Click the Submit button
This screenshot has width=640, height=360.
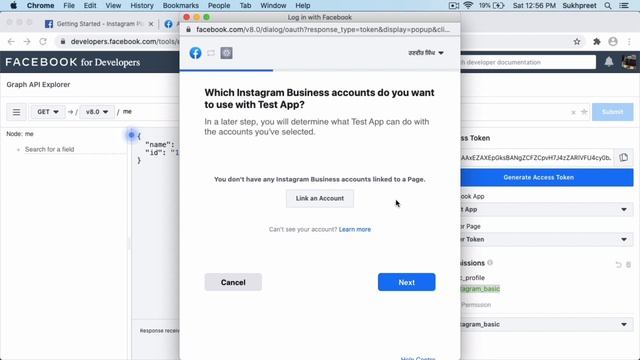tap(613, 112)
